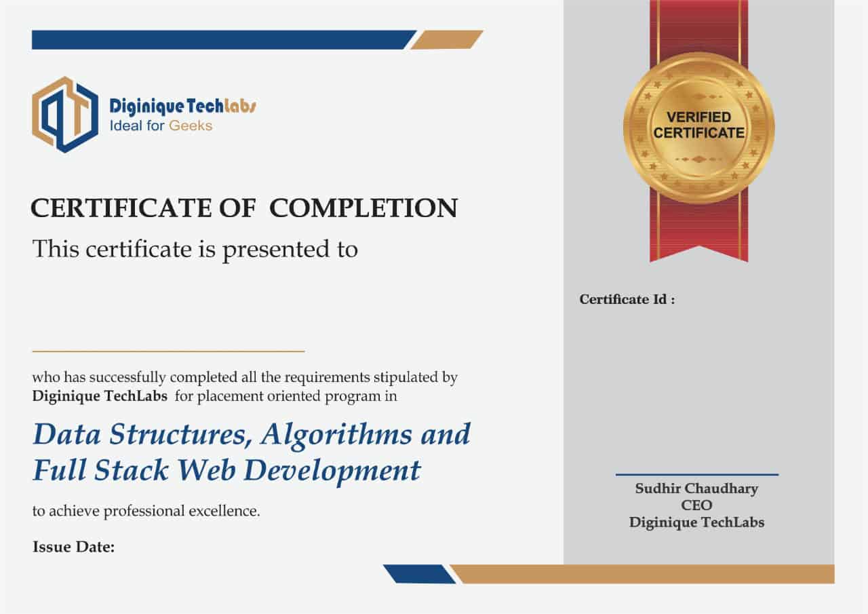Click 'Full Stack Web Development' course title line
This screenshot has height=614, width=868.
coord(226,470)
